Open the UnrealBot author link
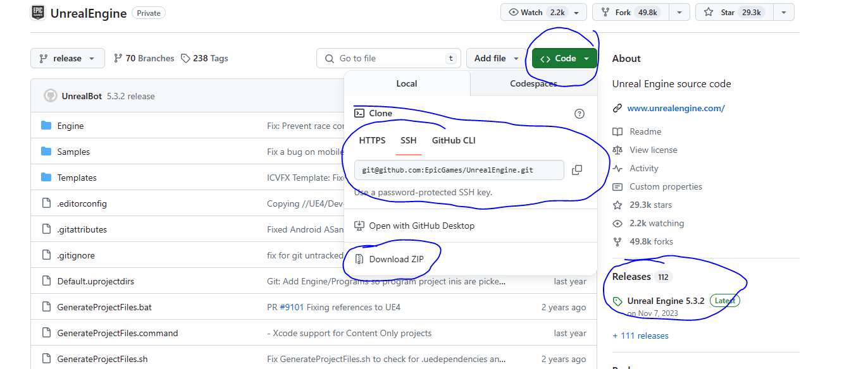The image size is (868, 369). coord(82,96)
